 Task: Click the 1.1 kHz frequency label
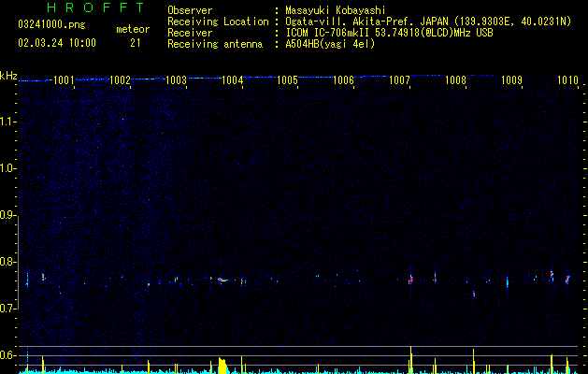click(8, 122)
